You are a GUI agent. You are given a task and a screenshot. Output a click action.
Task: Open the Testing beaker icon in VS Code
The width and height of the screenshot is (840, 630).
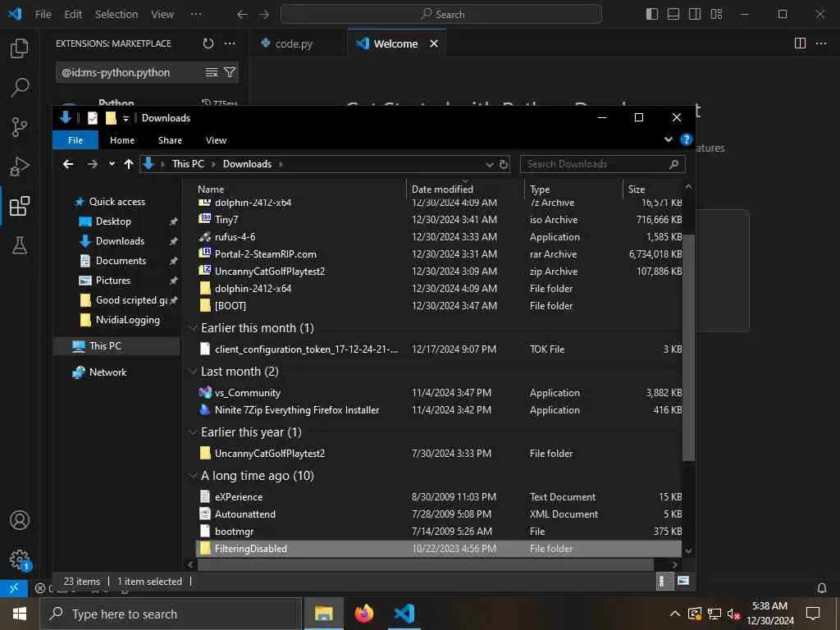coord(20,245)
